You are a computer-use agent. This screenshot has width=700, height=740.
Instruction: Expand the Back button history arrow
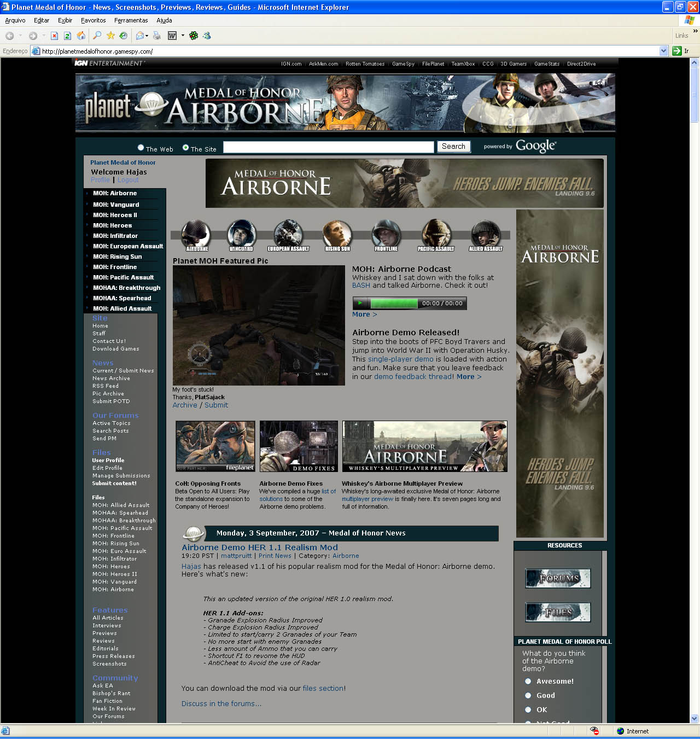20,36
